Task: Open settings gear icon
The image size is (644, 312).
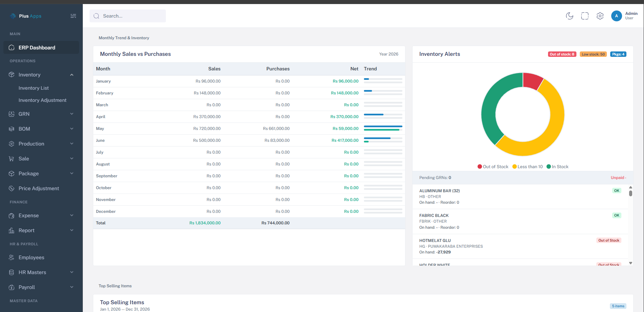Action: (600, 16)
